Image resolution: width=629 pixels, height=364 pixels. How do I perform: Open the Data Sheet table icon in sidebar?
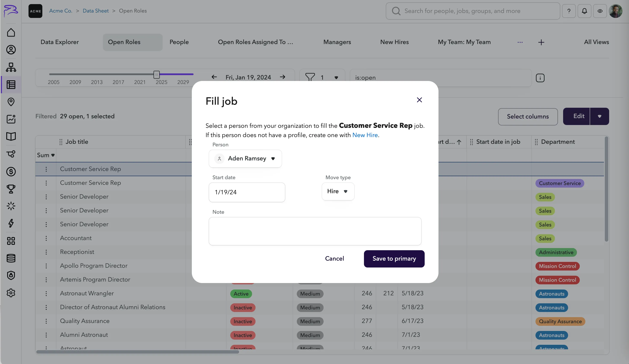(x=11, y=85)
